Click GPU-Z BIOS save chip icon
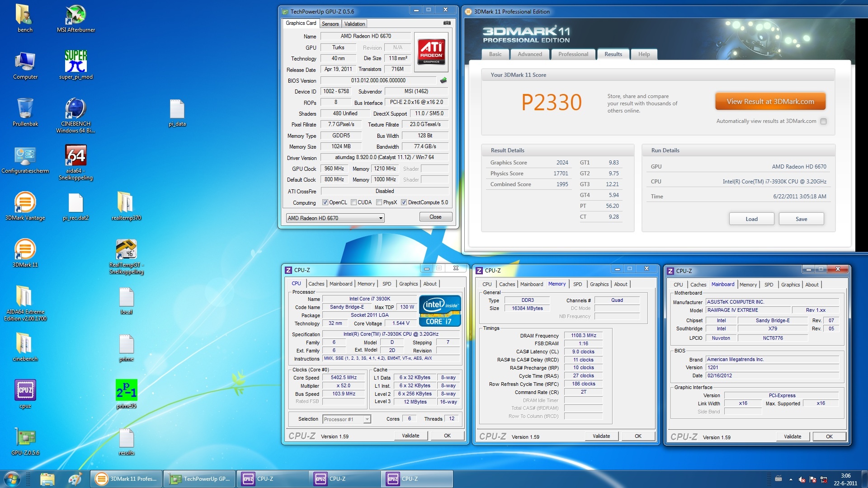The width and height of the screenshot is (868, 488). click(443, 80)
